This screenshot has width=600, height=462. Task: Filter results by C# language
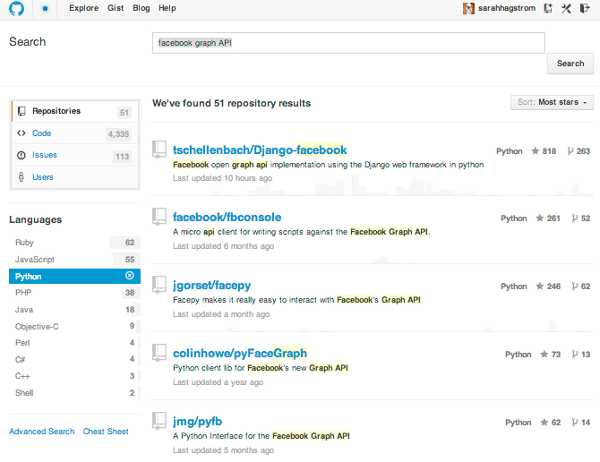[75, 359]
